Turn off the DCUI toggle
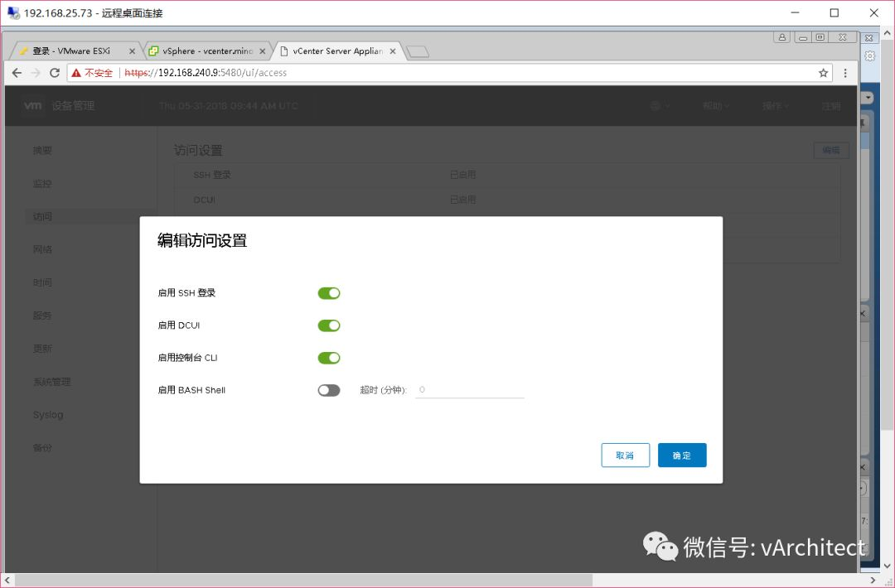 coord(329,325)
